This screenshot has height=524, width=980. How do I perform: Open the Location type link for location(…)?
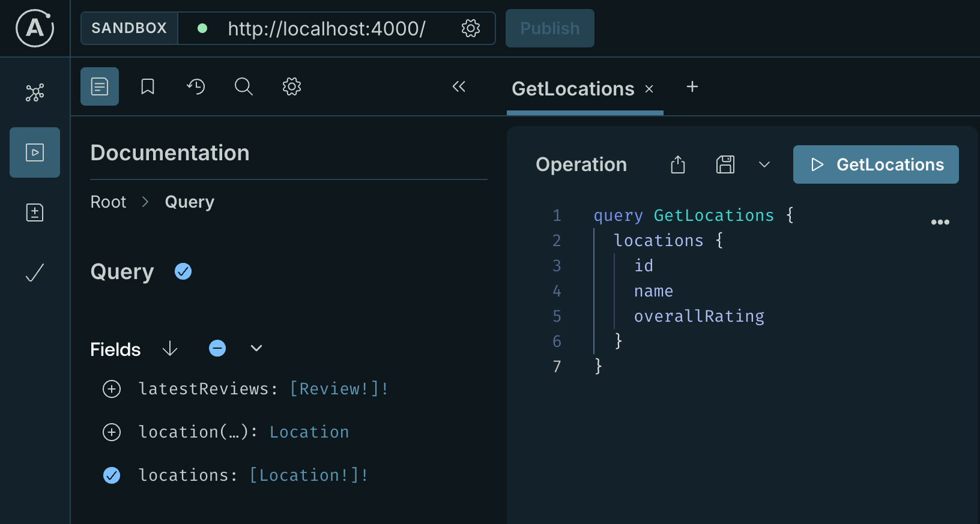(309, 432)
